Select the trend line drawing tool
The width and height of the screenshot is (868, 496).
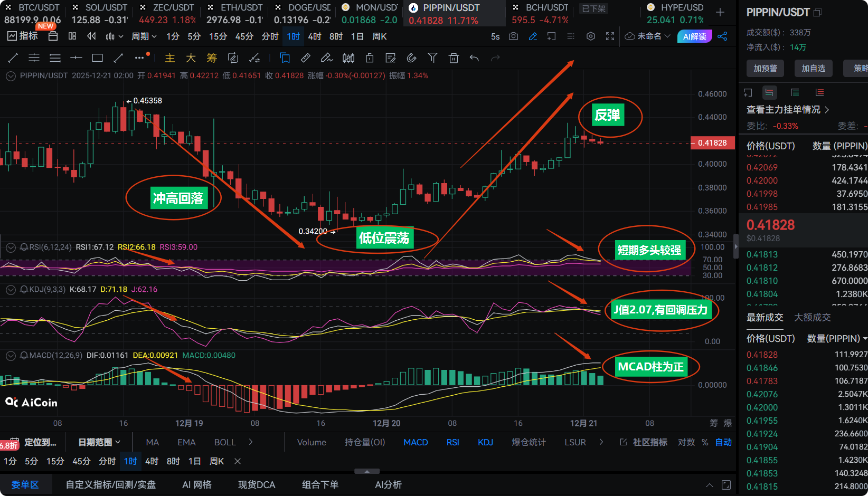click(x=13, y=58)
